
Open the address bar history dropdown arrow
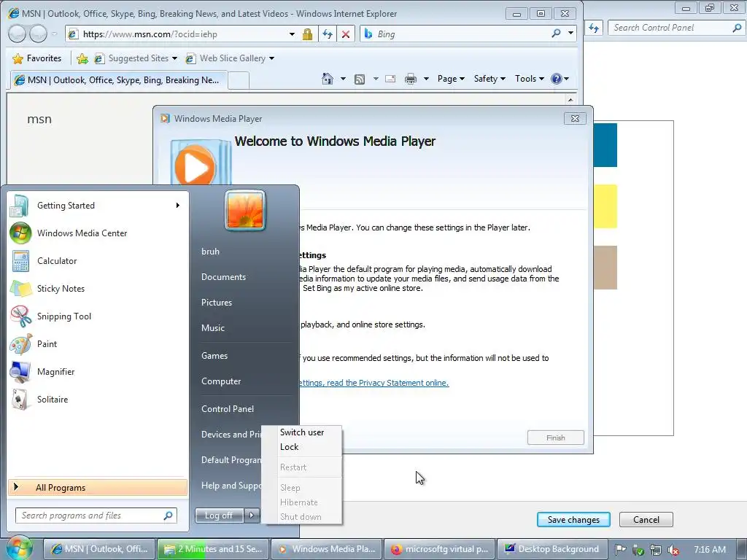click(x=292, y=34)
